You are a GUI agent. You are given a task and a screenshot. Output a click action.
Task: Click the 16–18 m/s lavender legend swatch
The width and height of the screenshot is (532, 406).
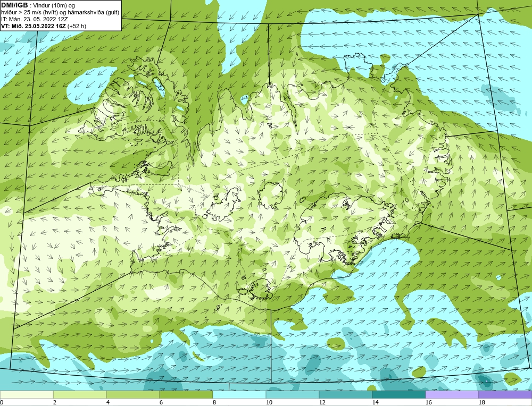coord(452,394)
